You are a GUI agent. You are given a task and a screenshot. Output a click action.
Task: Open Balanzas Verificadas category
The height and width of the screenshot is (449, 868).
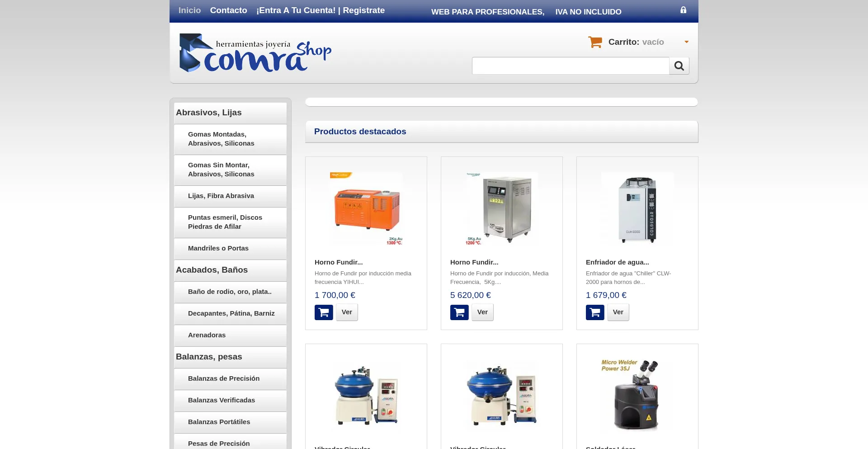pyautogui.click(x=231, y=400)
